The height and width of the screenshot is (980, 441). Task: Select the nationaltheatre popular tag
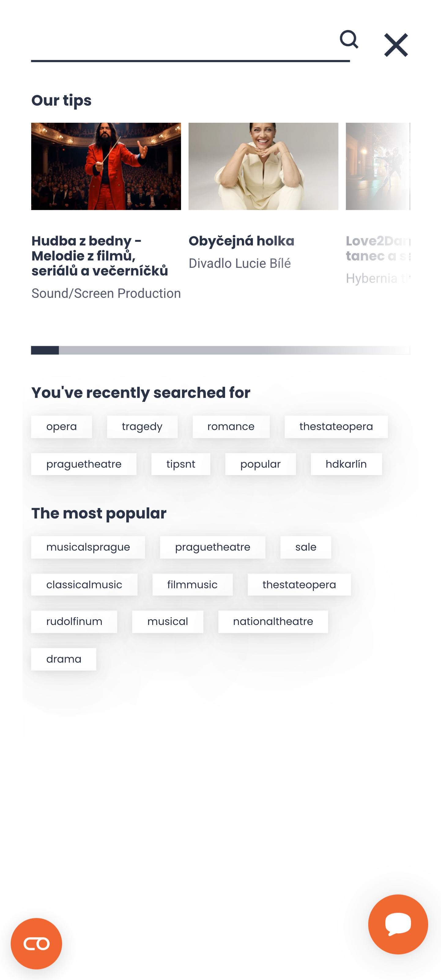point(272,621)
